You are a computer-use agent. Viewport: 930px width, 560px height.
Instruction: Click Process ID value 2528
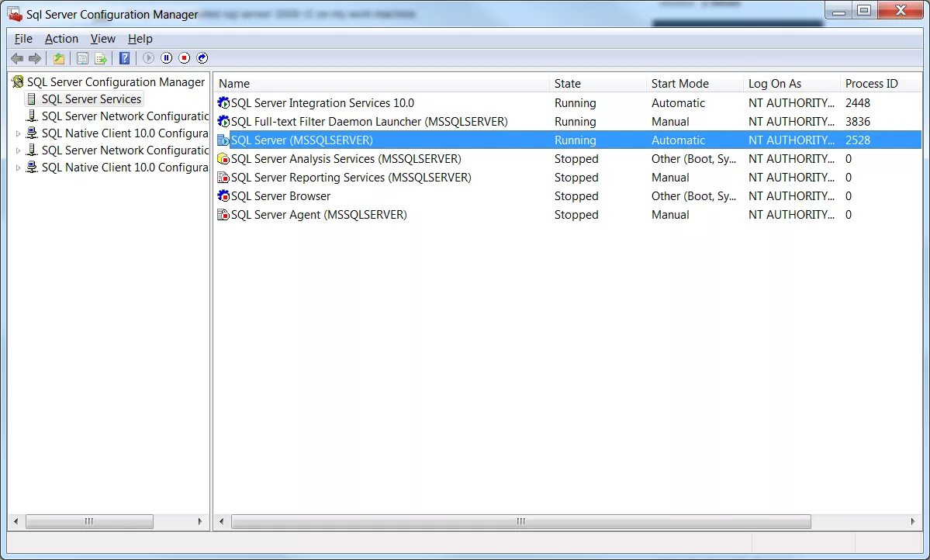(x=858, y=140)
